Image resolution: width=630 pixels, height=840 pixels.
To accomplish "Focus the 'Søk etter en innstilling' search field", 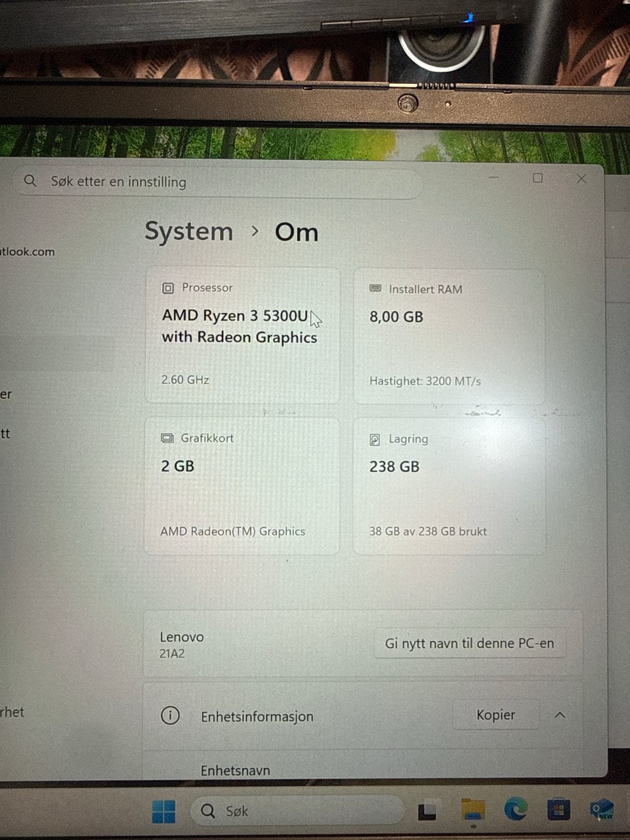I will pos(217,182).
